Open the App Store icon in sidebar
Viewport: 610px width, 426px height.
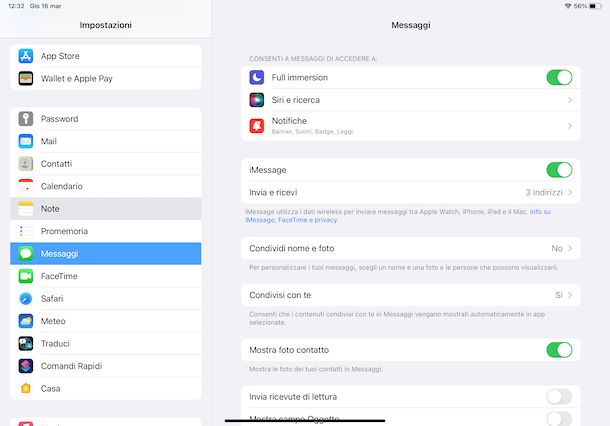[26, 56]
